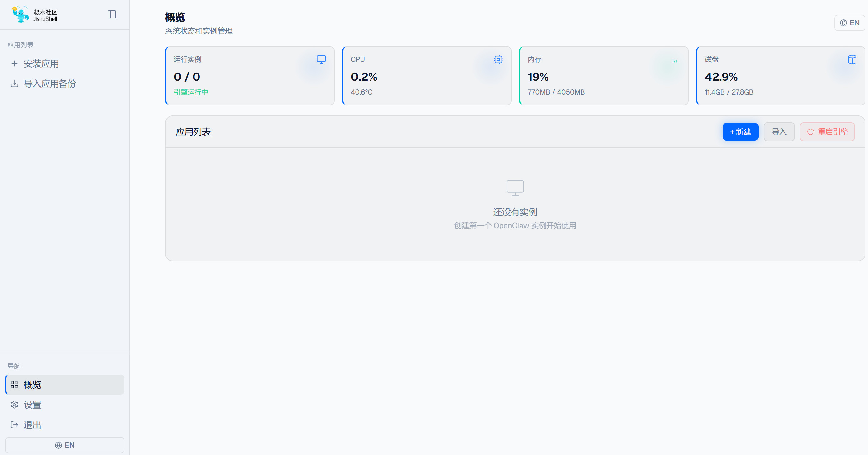Click 退出 to log out
This screenshot has height=455, width=868.
coord(65,425)
